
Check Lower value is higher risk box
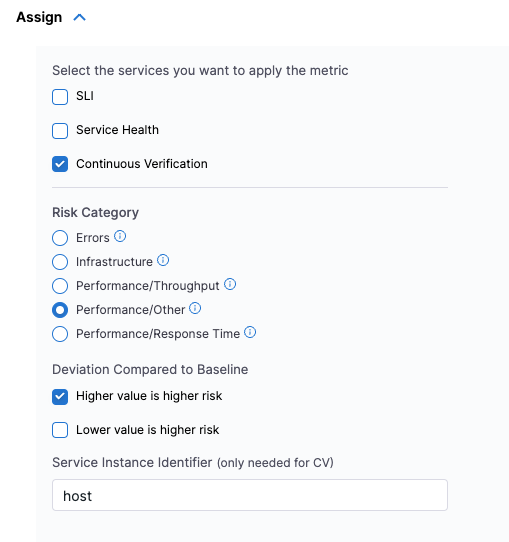point(60,430)
